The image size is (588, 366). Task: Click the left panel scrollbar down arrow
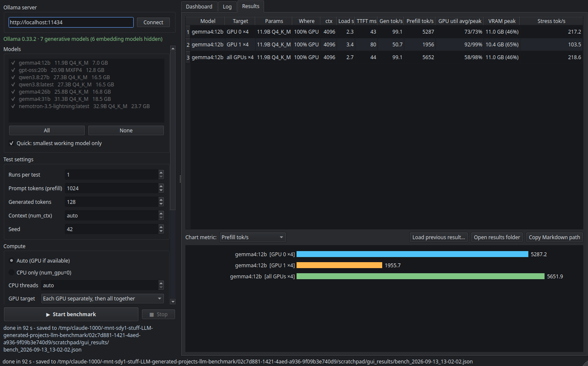[173, 302]
